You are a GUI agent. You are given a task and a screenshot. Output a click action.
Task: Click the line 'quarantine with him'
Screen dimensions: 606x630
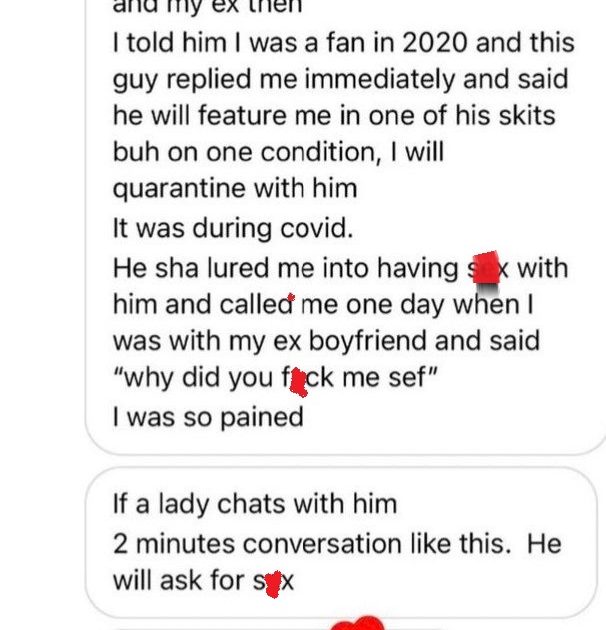235,189
